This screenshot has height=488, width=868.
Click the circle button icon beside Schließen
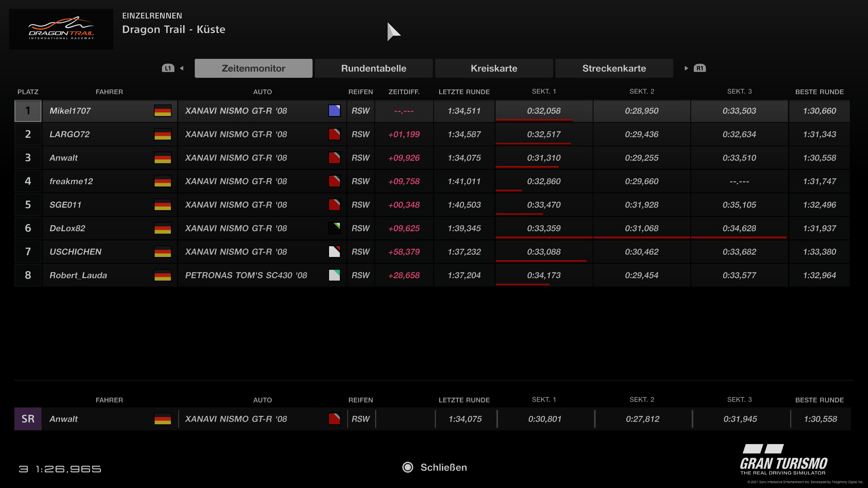[408, 467]
